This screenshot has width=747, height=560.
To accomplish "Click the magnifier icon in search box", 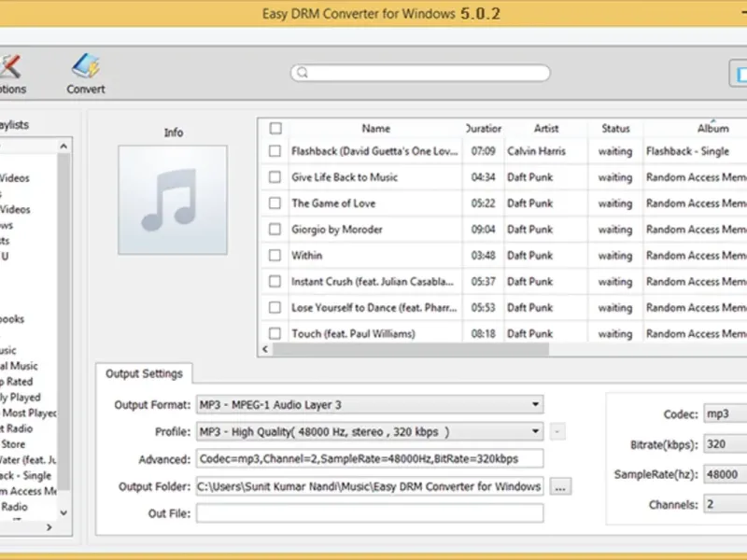I will (x=303, y=73).
